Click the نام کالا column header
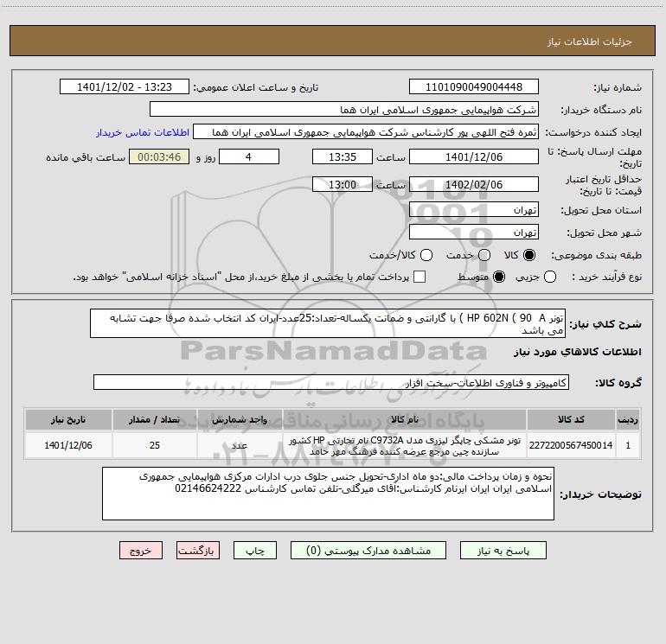 tap(405, 419)
